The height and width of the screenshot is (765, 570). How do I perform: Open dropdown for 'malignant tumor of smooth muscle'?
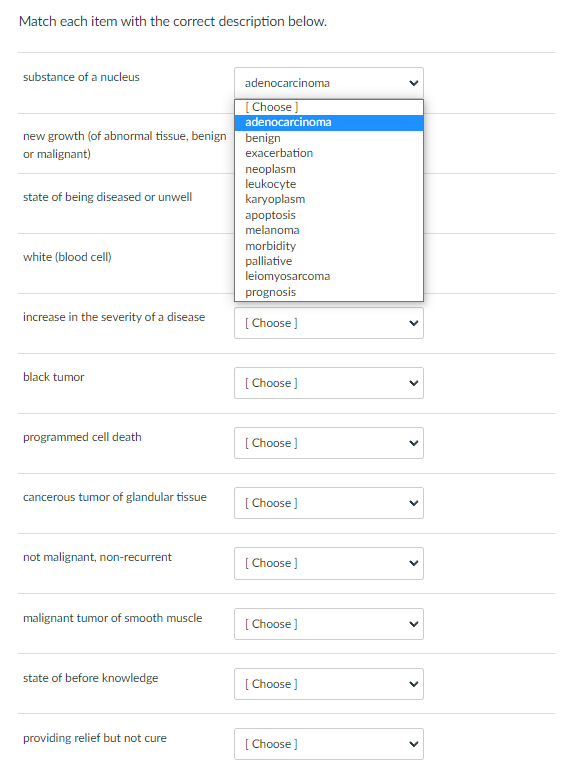328,624
